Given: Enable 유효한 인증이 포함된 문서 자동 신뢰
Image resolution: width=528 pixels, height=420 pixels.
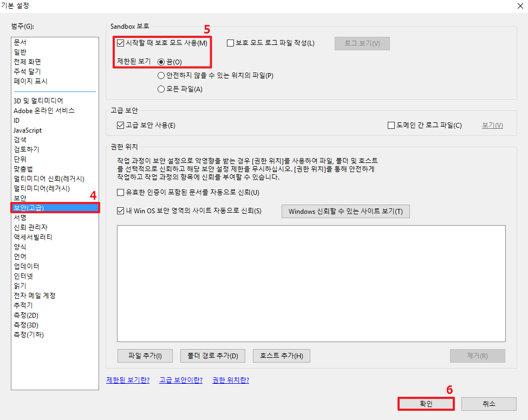Looking at the screenshot, I should point(121,192).
